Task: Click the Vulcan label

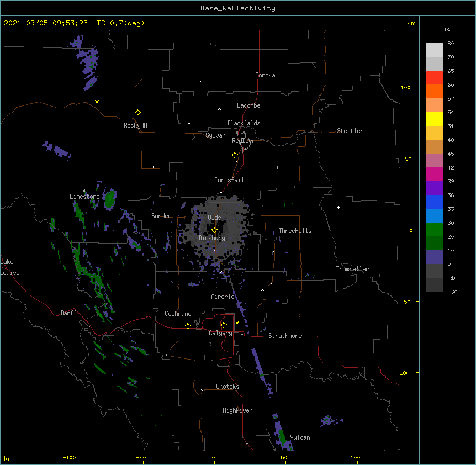Action: tap(300, 437)
